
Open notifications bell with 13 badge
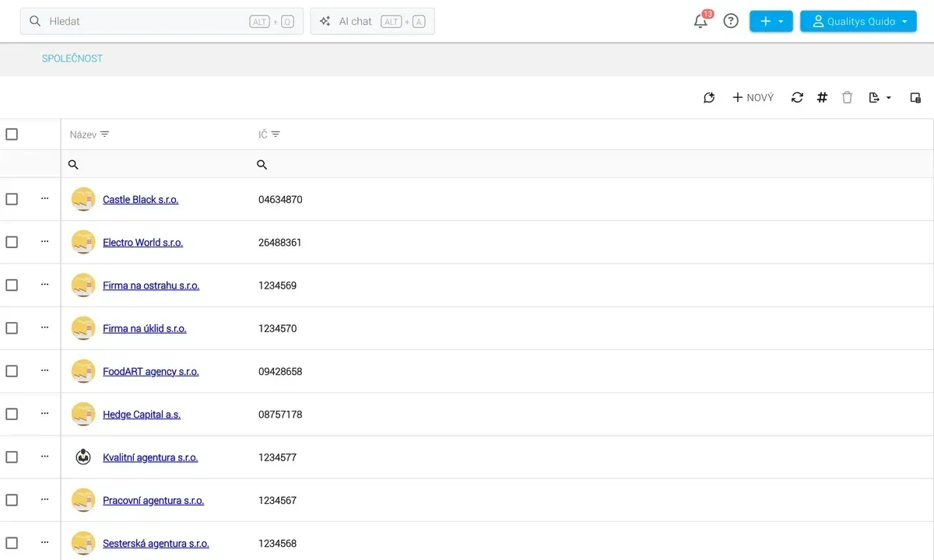click(x=701, y=21)
